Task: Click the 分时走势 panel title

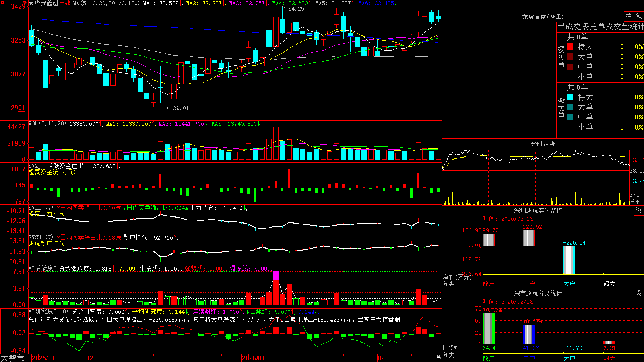Action: 543,144
